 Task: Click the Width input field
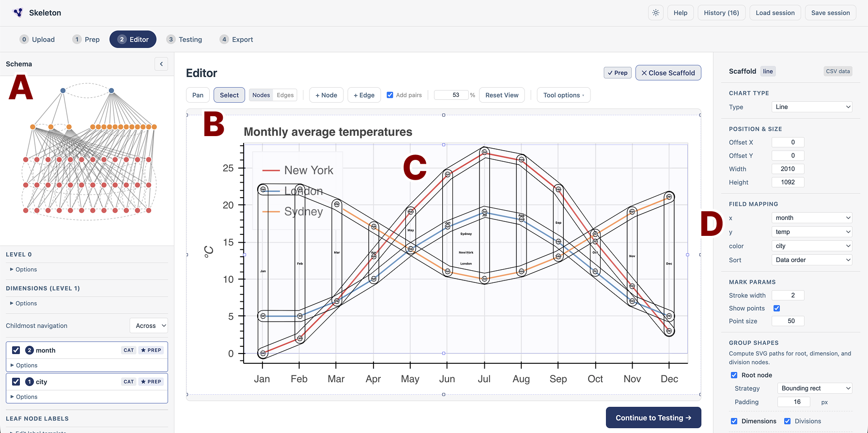click(788, 169)
